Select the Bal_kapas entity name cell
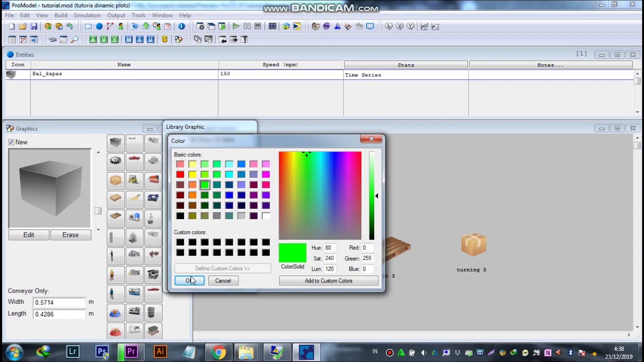The height and width of the screenshot is (362, 644). tap(124, 74)
